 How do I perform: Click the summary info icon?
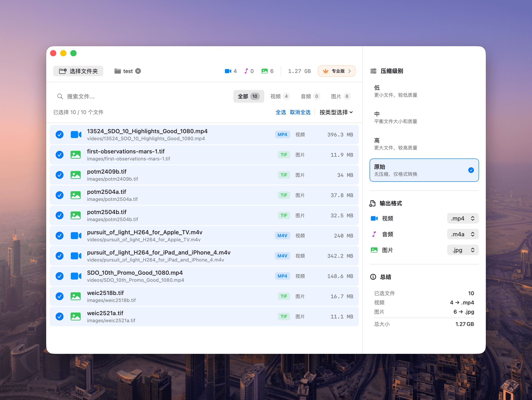pyautogui.click(x=373, y=277)
